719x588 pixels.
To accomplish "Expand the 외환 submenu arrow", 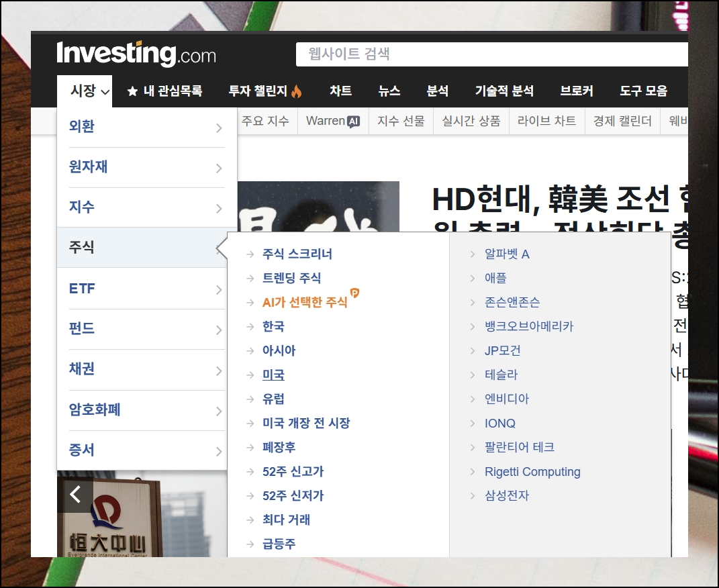I will coord(219,128).
